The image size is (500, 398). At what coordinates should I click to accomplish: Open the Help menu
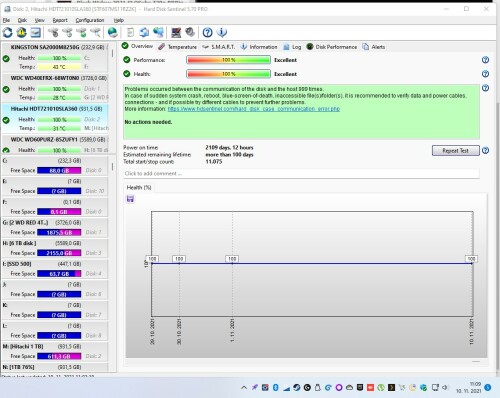click(119, 20)
